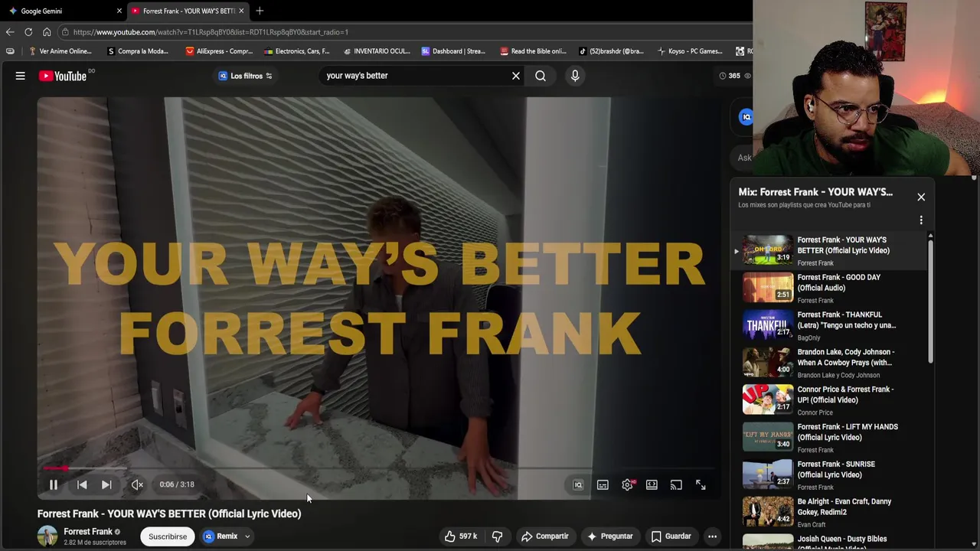Open Mix playlist options three-dot menu
This screenshot has width=980, height=551.
(921, 220)
